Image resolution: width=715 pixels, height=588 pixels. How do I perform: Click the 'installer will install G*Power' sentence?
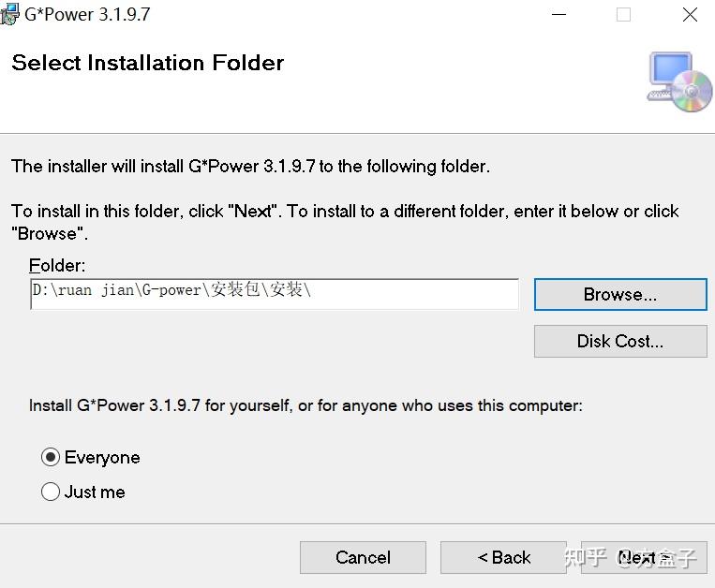point(250,167)
